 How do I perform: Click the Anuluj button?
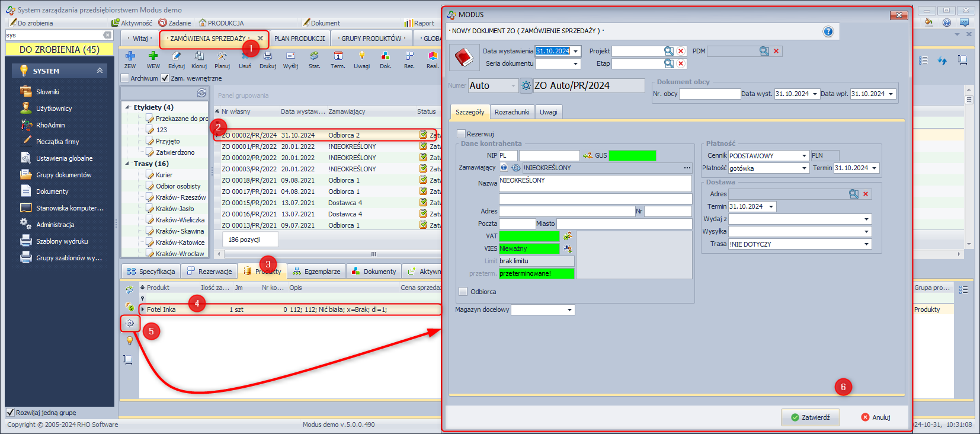pos(876,417)
